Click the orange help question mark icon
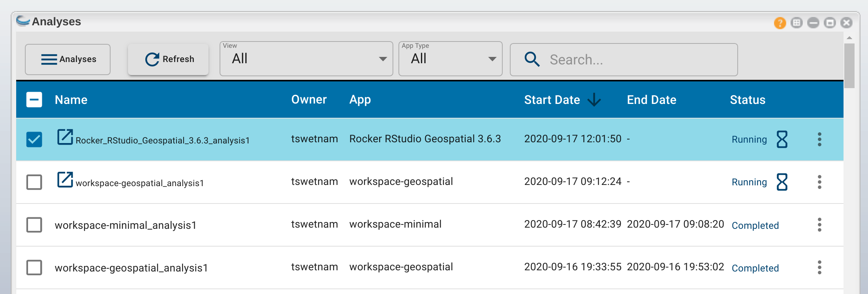Image resolution: width=868 pixels, height=294 pixels. coord(780,23)
